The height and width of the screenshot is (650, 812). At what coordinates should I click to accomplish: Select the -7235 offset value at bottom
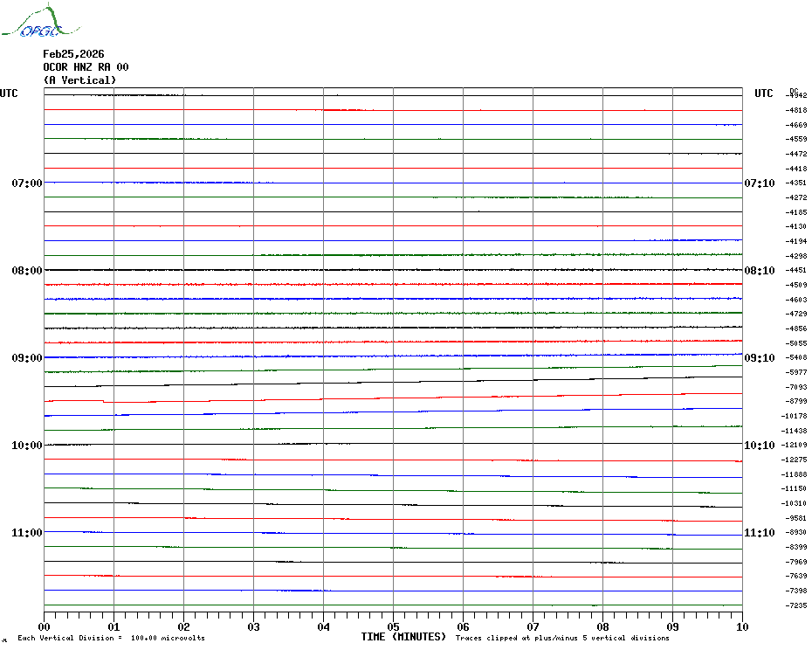click(796, 605)
